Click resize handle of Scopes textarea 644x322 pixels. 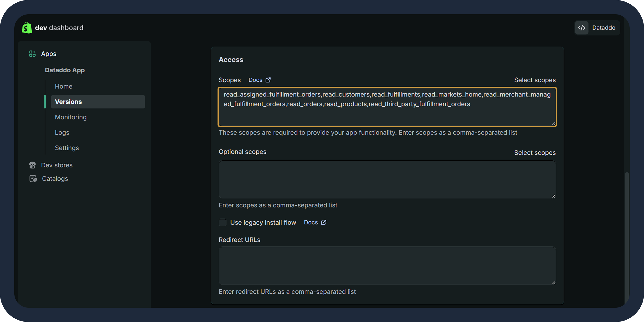554,124
